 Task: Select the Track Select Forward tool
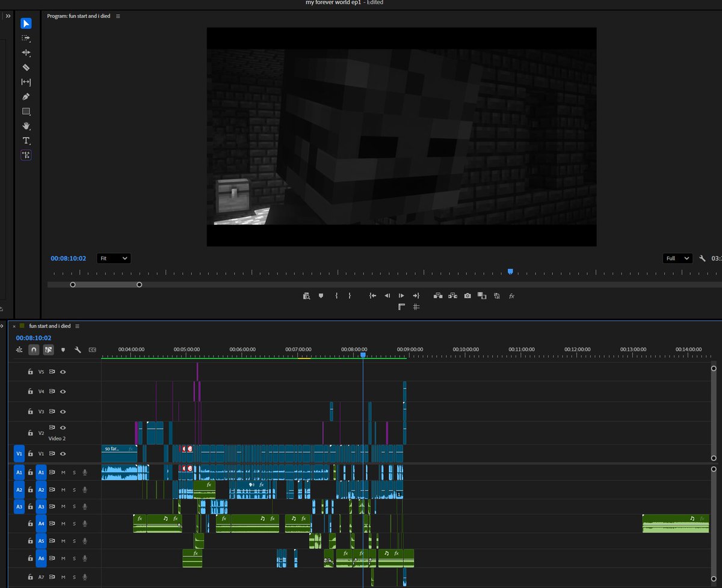[x=25, y=38]
